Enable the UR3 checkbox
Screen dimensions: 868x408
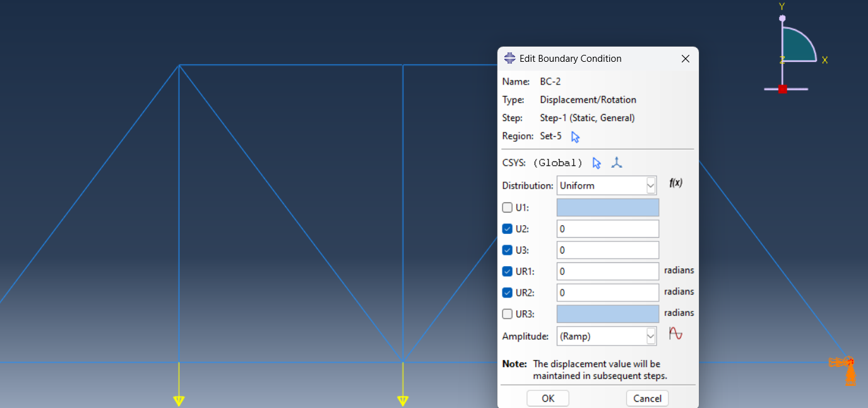click(508, 314)
